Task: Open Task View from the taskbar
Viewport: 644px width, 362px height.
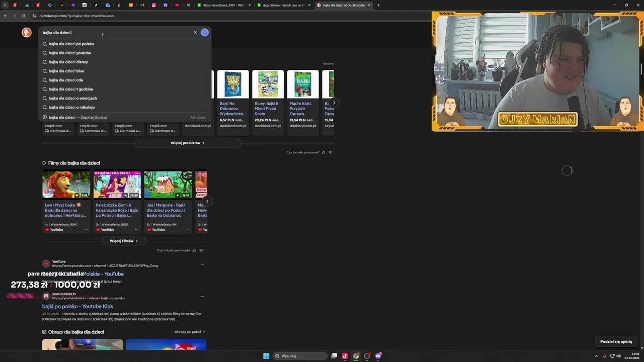Action: click(334, 356)
